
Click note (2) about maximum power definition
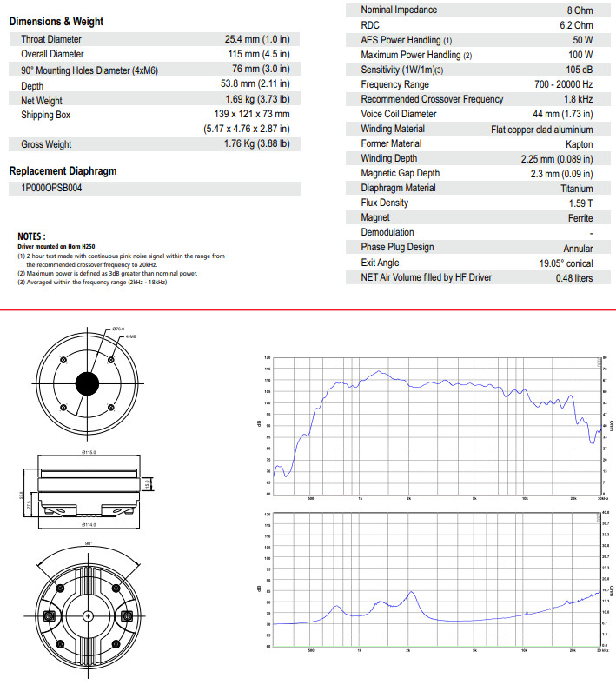click(108, 274)
